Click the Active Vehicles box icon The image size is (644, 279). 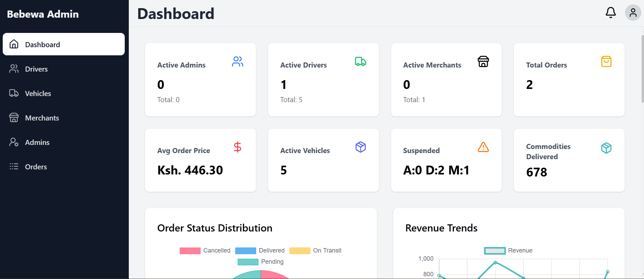[x=361, y=147]
